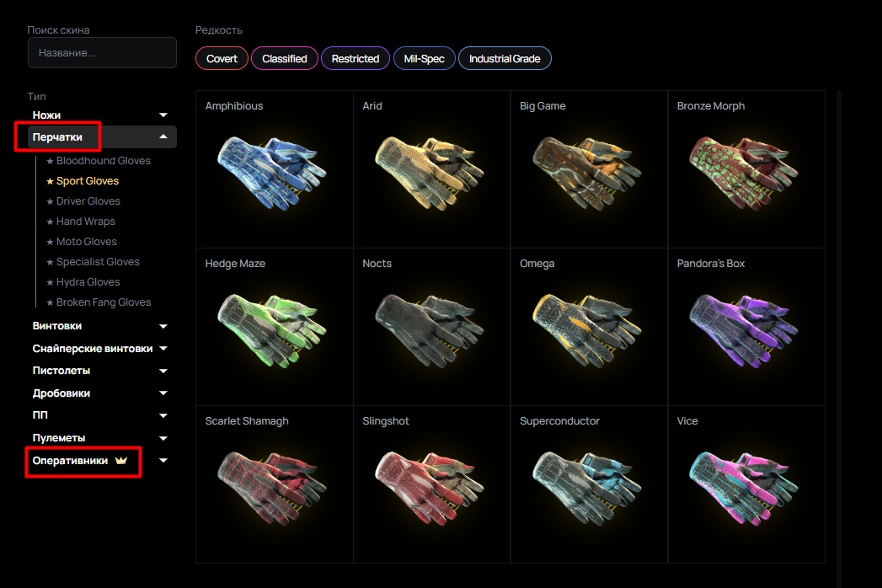Expand the Снайперские винтовки category arrow
This screenshot has width=882, height=588.
(163, 348)
